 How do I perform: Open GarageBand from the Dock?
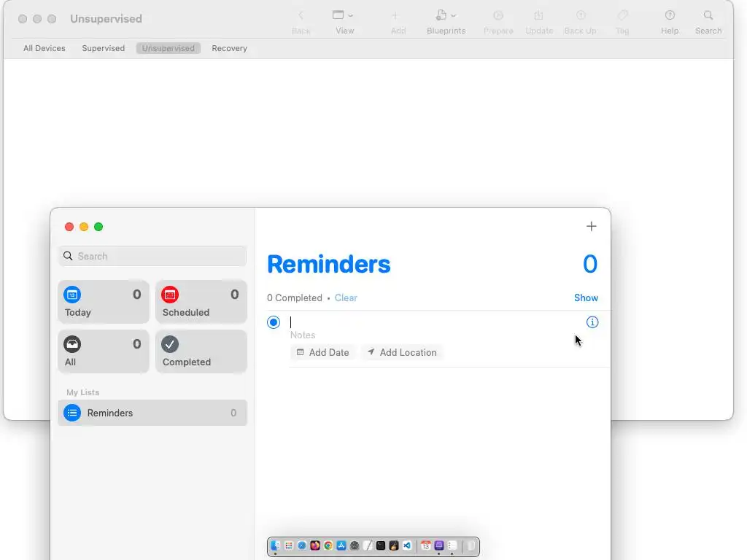(x=394, y=545)
